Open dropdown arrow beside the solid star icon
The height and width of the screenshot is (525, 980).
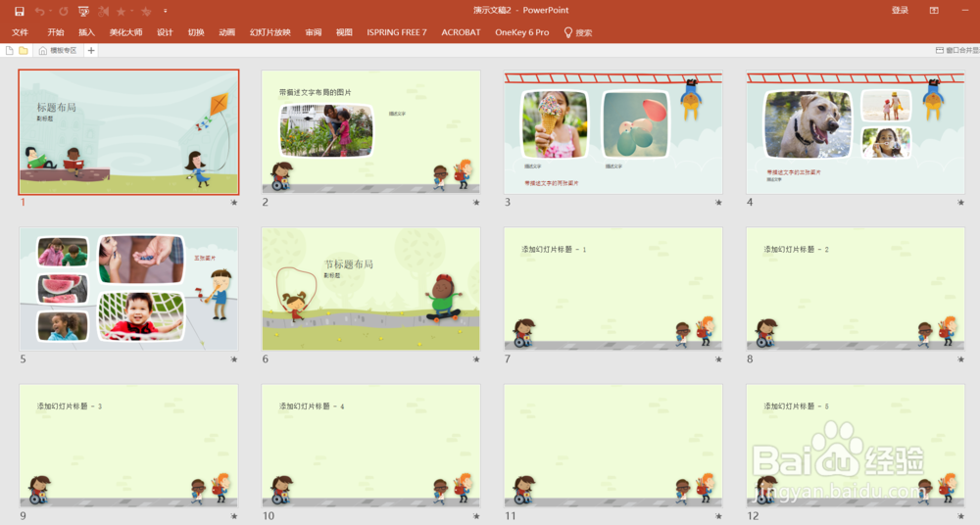click(x=132, y=11)
